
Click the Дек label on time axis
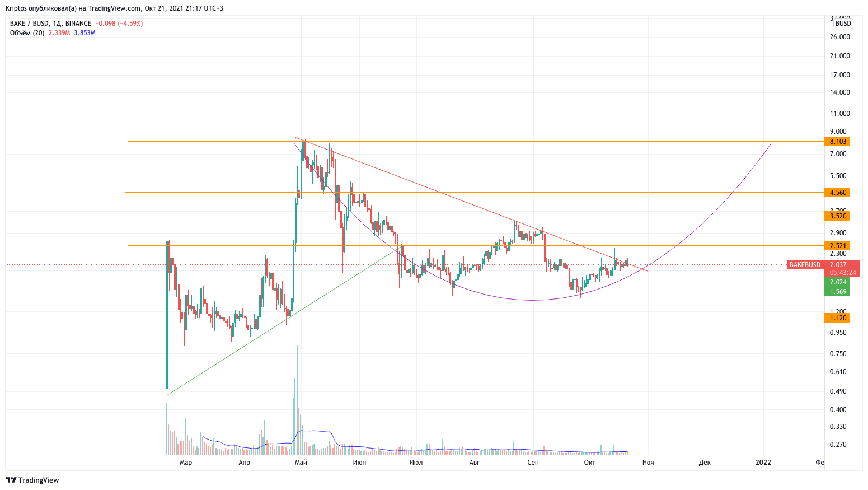[x=705, y=463]
